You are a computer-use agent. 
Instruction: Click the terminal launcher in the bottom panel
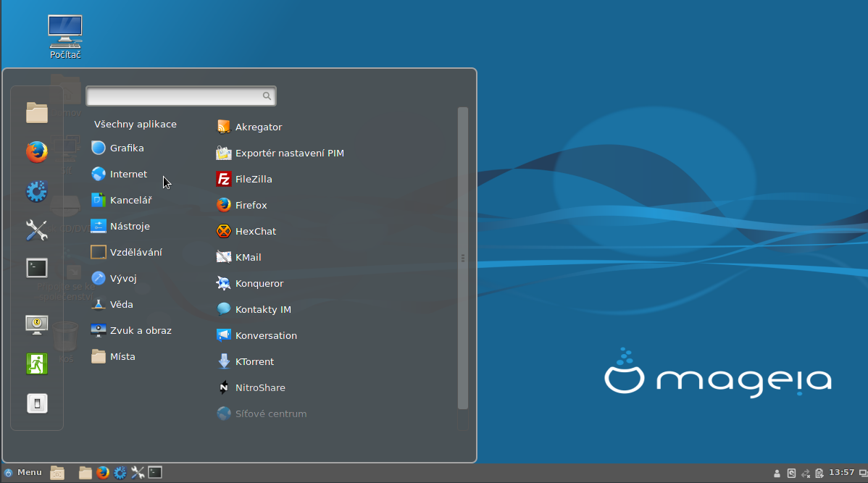(155, 472)
